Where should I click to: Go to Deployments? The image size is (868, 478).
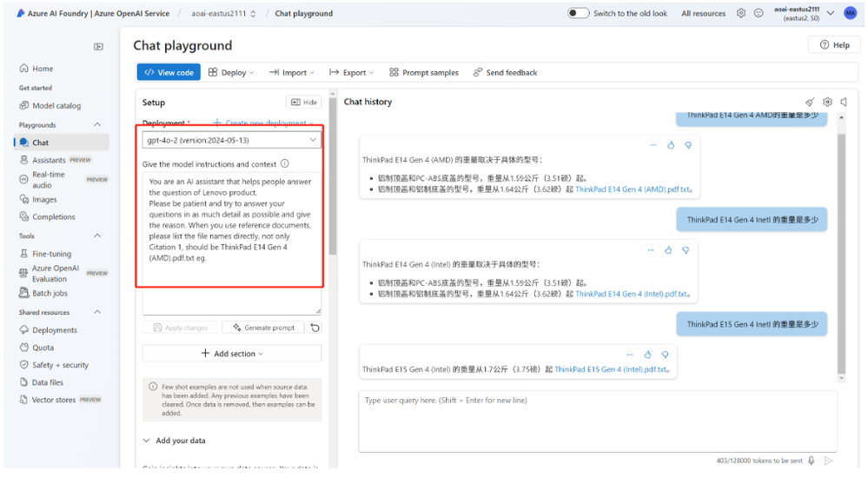48,330
